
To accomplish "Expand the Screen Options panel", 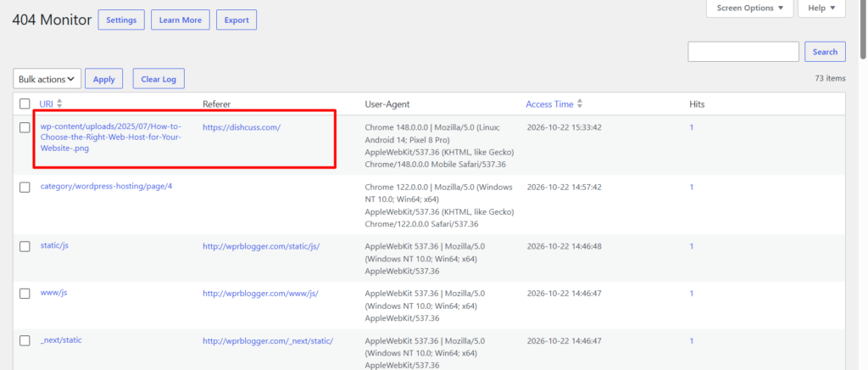I will tap(749, 8).
